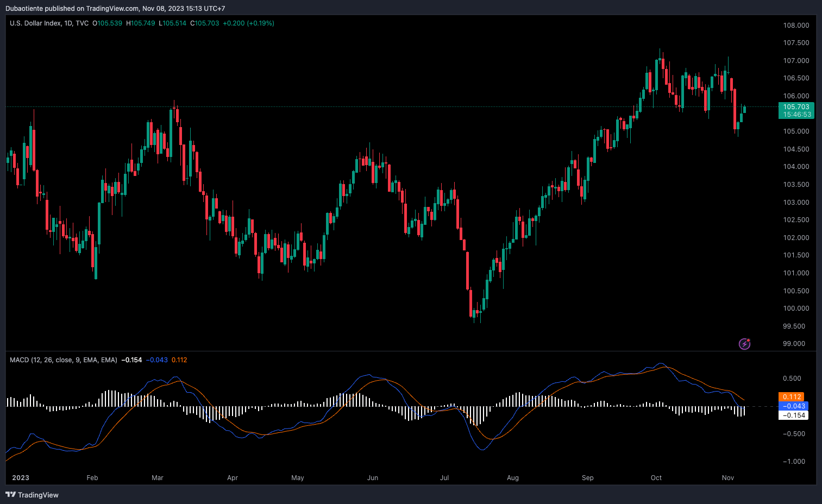
Task: Click the Nov label on time axis
Action: point(728,478)
